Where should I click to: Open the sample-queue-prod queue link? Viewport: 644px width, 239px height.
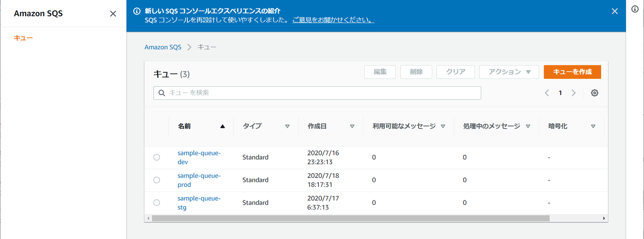(x=199, y=180)
